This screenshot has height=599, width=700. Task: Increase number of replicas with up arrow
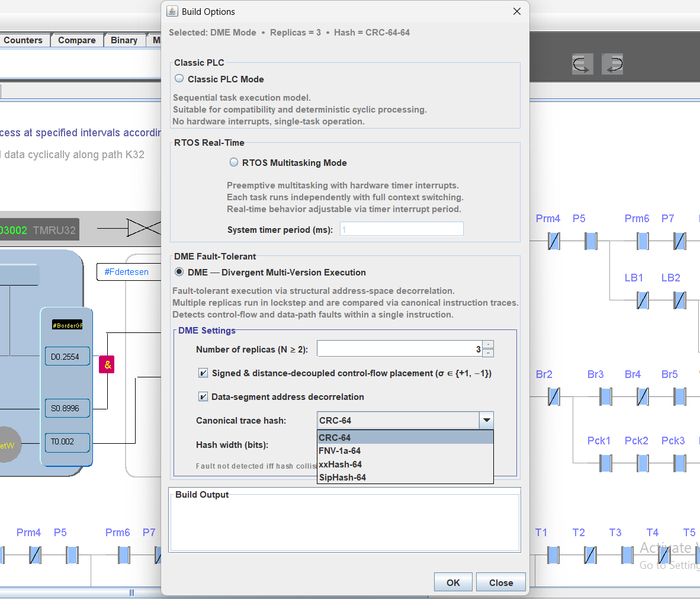point(487,344)
